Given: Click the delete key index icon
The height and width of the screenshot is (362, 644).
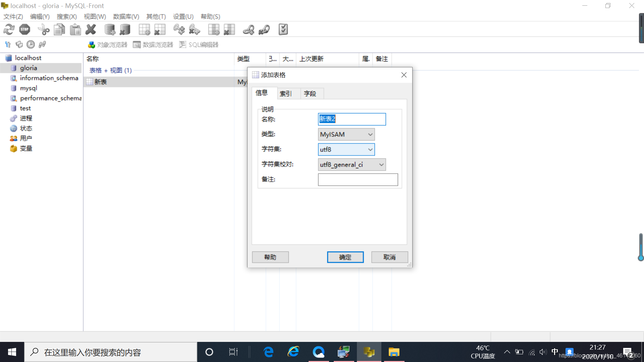Looking at the screenshot, I should pyautogui.click(x=195, y=29).
